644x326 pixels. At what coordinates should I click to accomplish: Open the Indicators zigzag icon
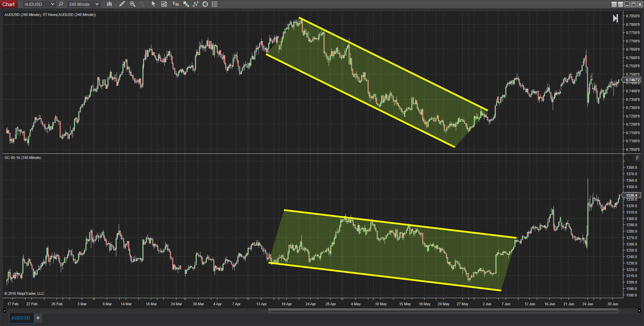point(196,4)
